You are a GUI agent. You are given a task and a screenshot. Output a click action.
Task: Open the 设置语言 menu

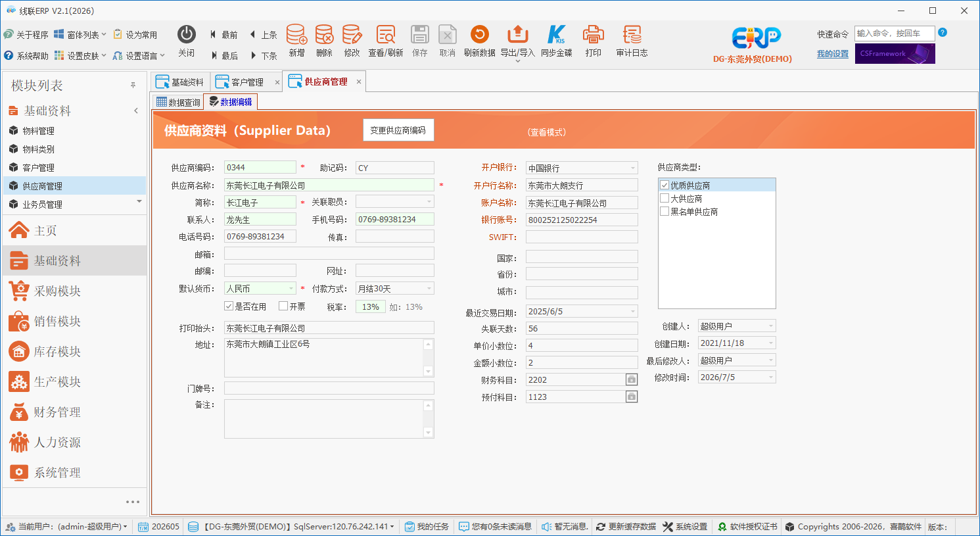(x=139, y=55)
